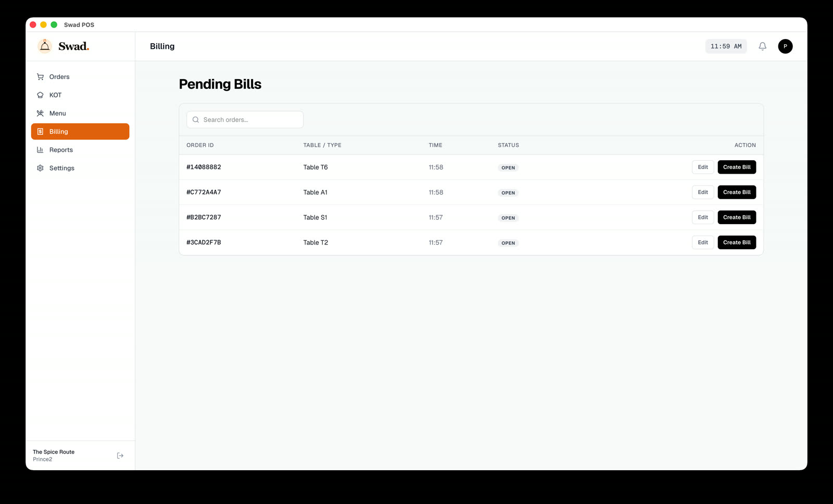
Task: Click the search magnifier icon
Action: [196, 120]
